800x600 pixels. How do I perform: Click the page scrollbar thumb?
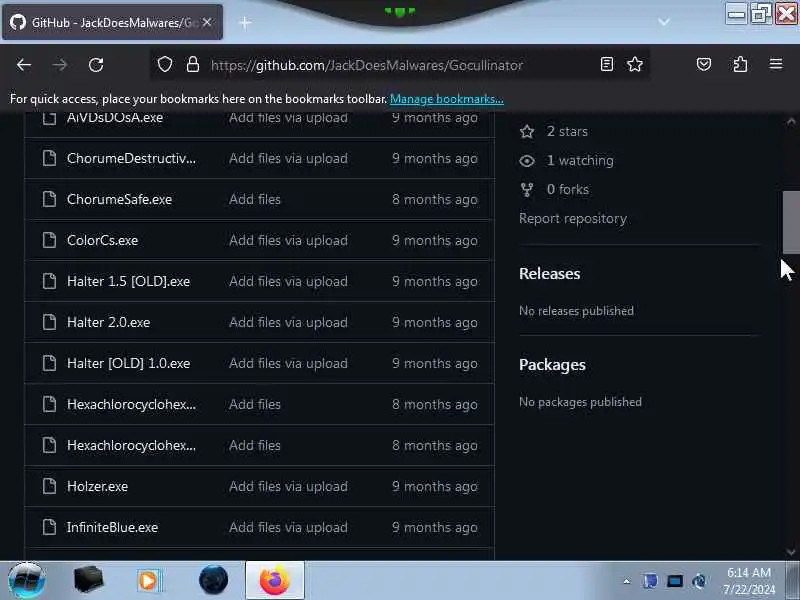tap(791, 222)
